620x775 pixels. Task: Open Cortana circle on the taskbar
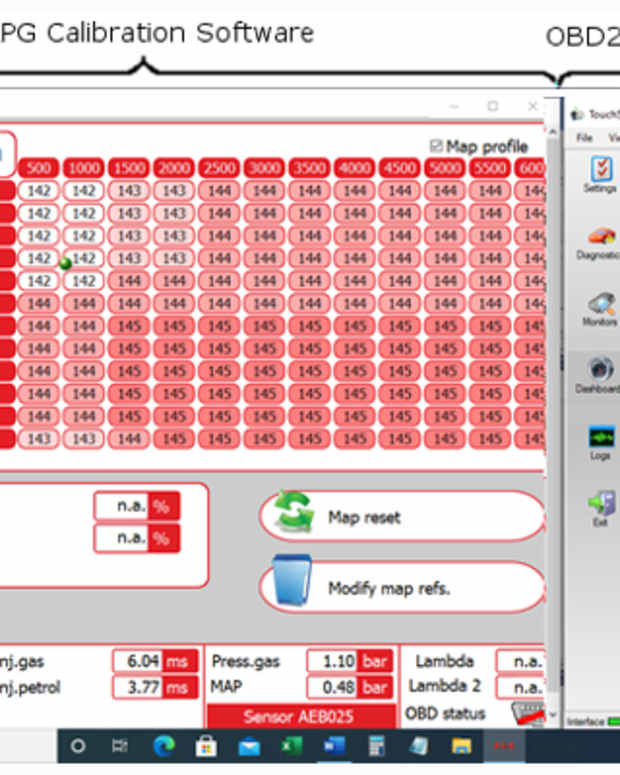tap(78, 746)
